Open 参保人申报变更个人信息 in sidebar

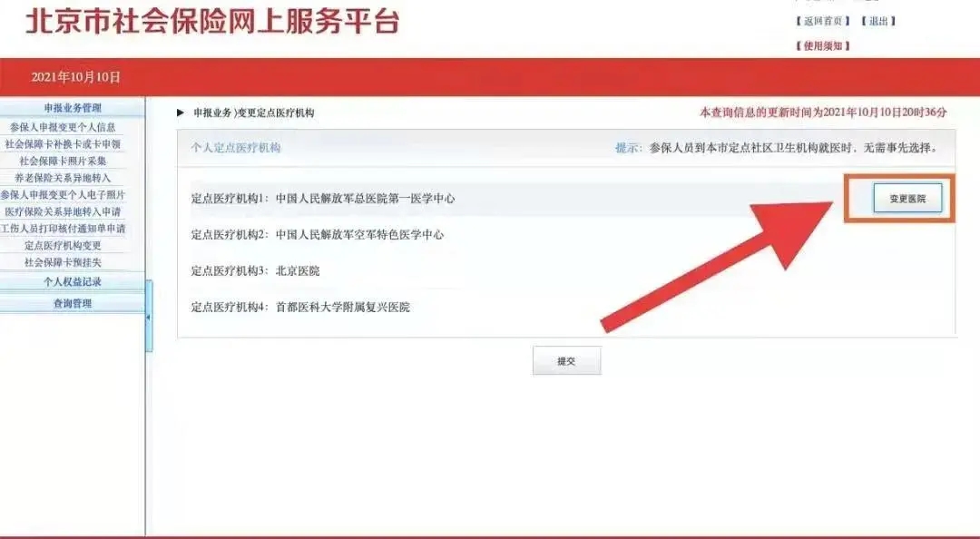coord(63,127)
